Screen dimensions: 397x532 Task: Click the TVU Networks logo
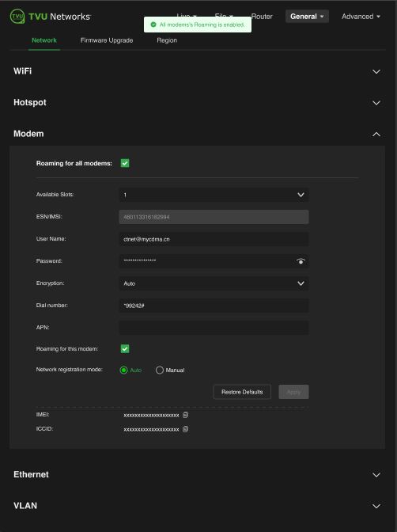point(50,17)
